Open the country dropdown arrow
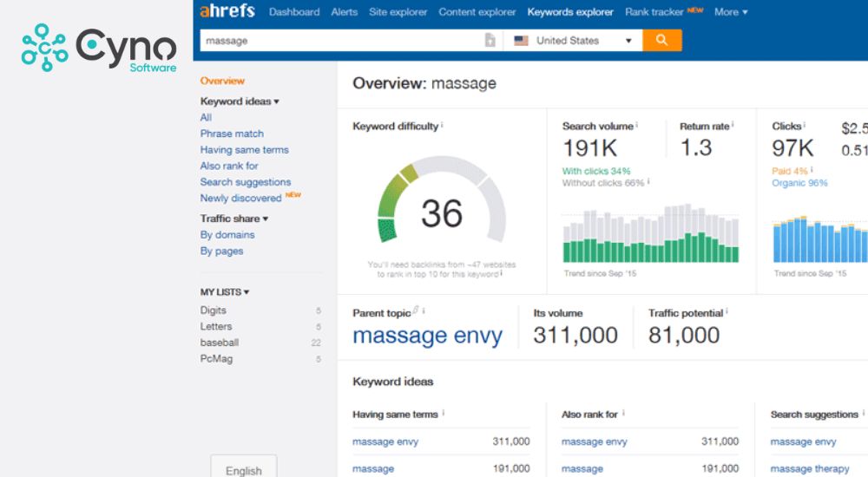Viewport: 868px width, 477px height. [628, 41]
